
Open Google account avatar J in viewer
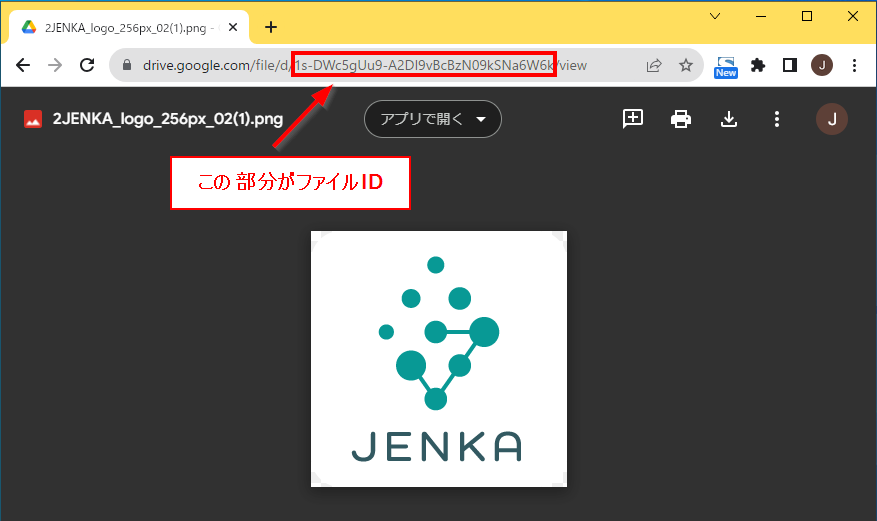832,119
